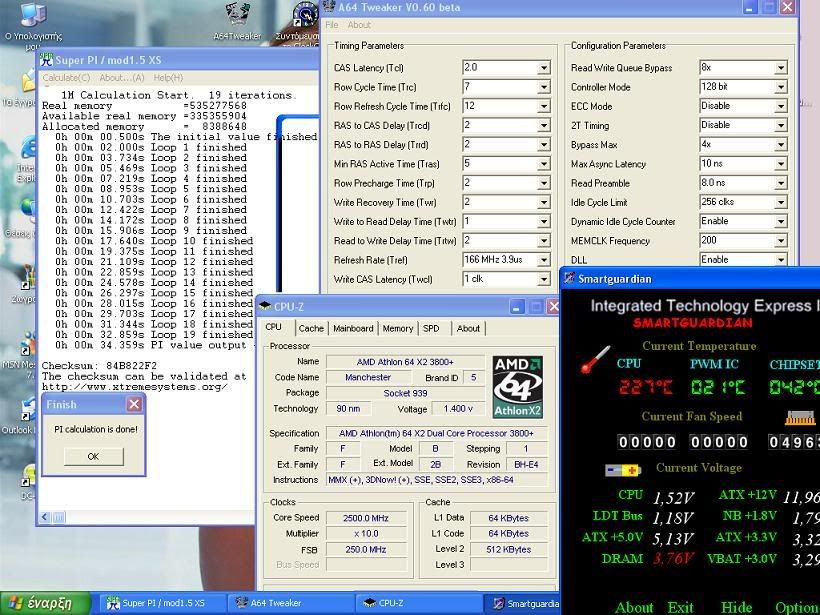Expand the Write to Read Delay Time dropdown
The width and height of the screenshot is (820, 615).
[544, 222]
